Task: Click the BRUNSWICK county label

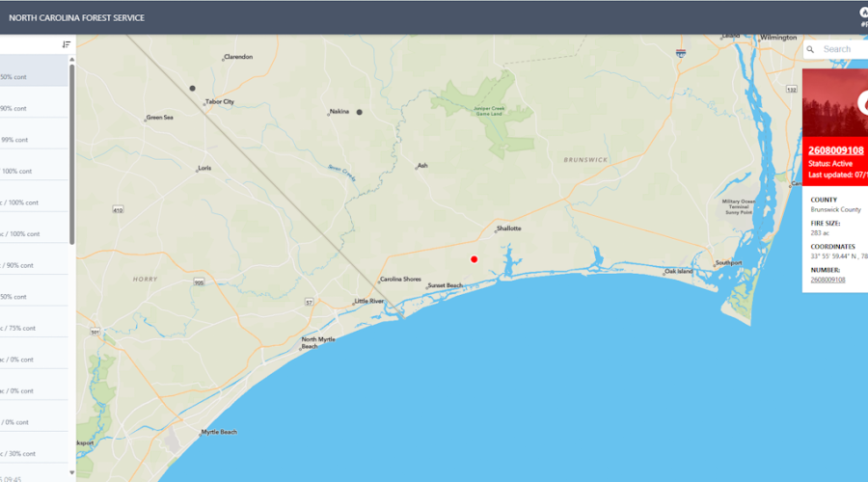Action: click(585, 160)
